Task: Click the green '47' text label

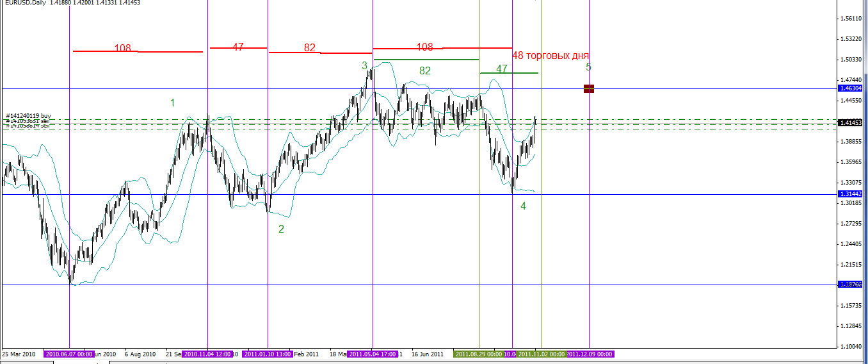Action: (502, 69)
